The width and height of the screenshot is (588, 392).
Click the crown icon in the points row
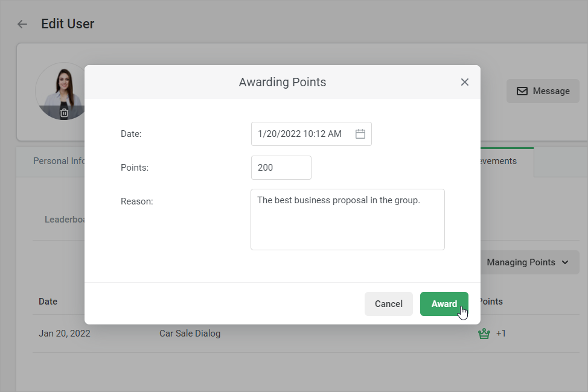(x=484, y=334)
